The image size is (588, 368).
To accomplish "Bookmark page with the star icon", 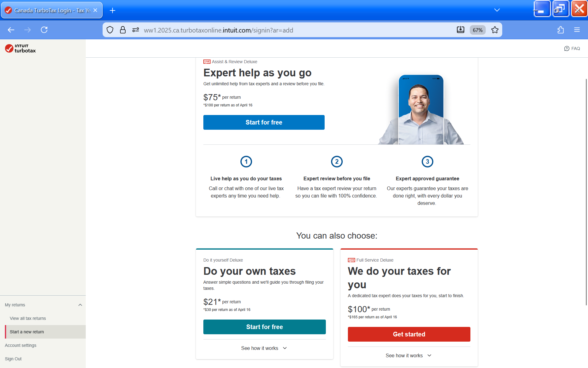I will coord(495,30).
